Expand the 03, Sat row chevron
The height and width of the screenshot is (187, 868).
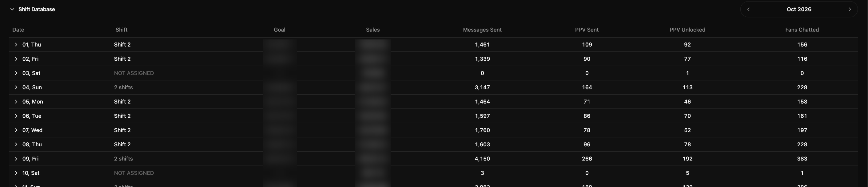click(16, 73)
